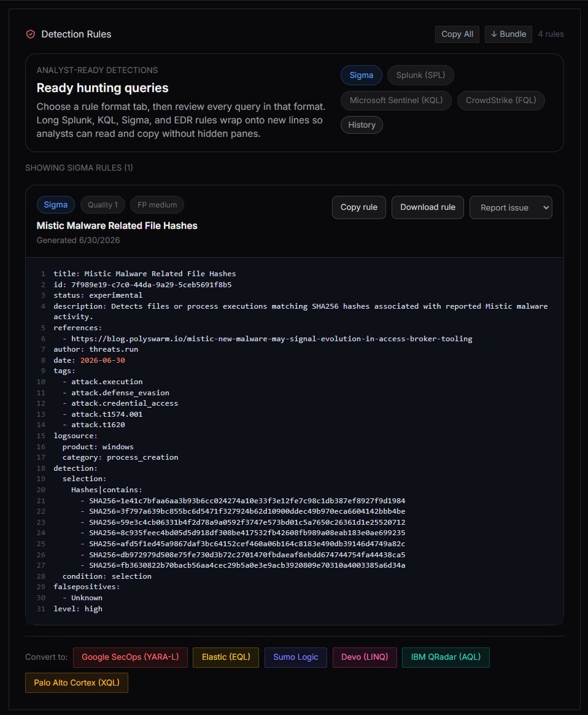Image resolution: width=588 pixels, height=715 pixels.
Task: Click 'category: process_creation' line
Action: pos(120,457)
